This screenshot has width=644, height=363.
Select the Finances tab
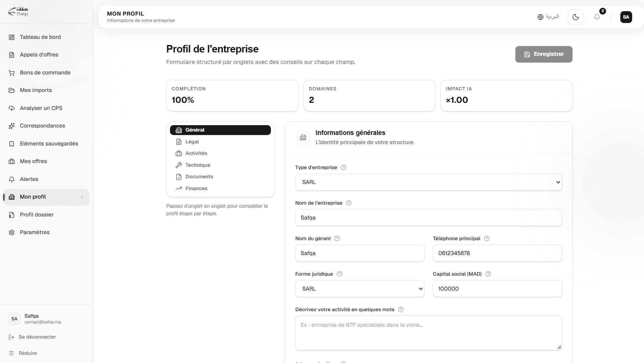click(x=220, y=188)
